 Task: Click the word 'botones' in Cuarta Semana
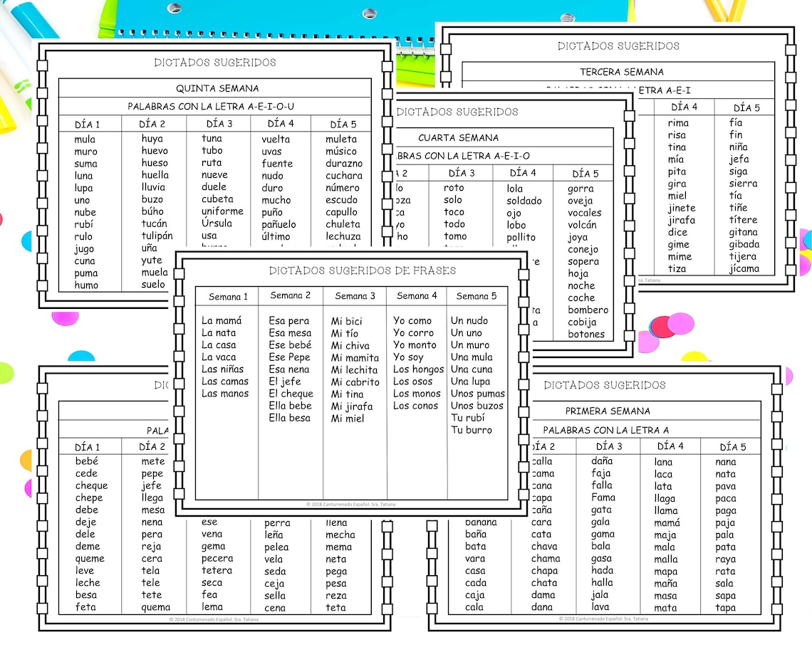click(585, 334)
